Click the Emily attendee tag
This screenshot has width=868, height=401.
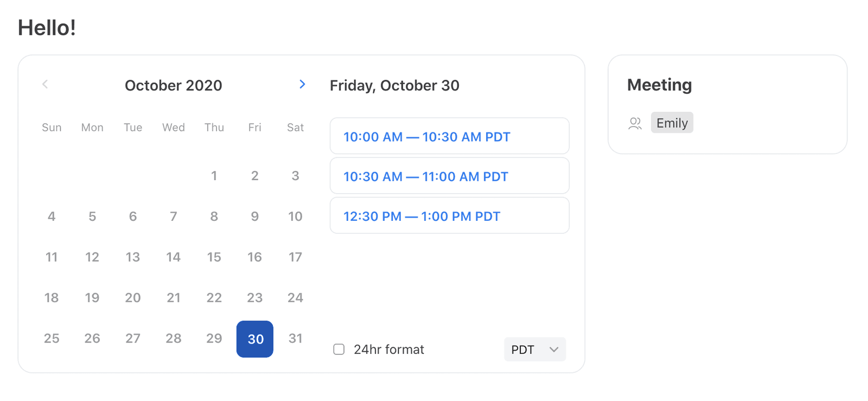pos(672,123)
